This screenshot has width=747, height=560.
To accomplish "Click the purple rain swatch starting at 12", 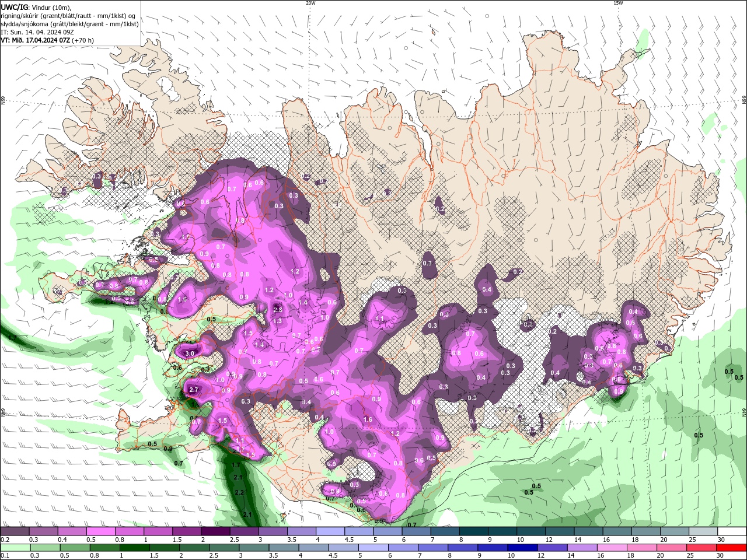I will [x=551, y=548].
